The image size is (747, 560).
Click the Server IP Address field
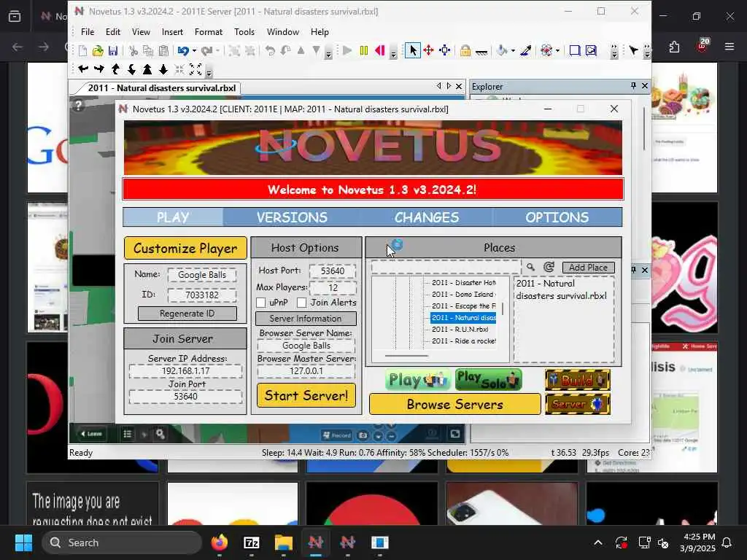click(185, 370)
